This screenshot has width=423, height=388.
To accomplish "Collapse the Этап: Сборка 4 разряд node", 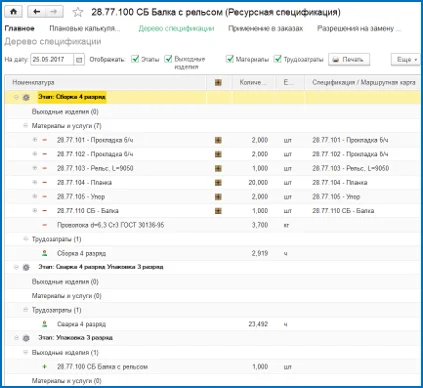I will click(x=16, y=97).
